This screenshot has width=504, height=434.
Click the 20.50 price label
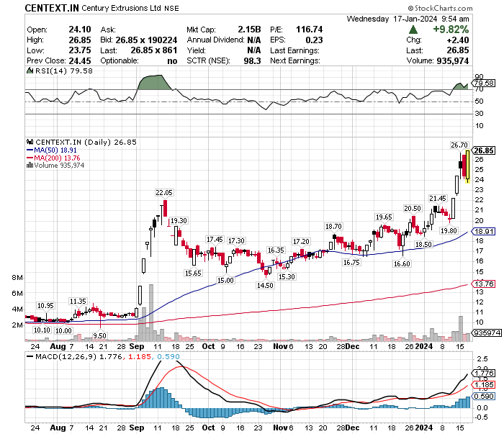pos(413,209)
